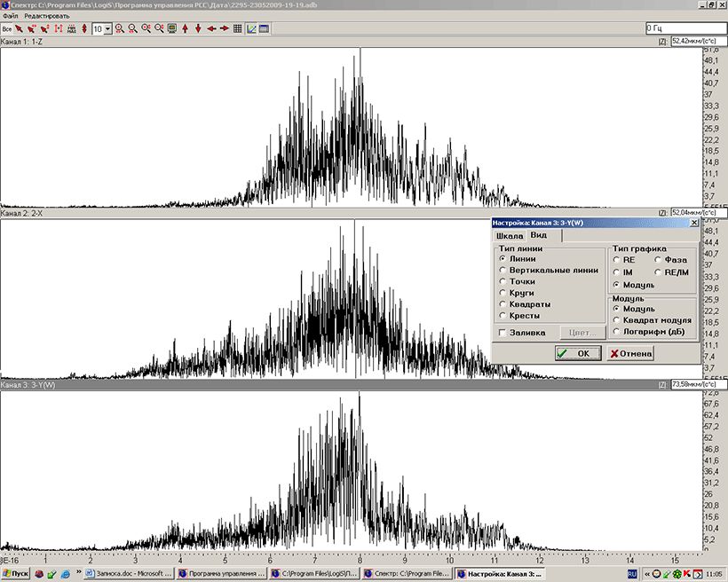
Task: Toggle the grid icon in toolbar
Action: pos(238,28)
